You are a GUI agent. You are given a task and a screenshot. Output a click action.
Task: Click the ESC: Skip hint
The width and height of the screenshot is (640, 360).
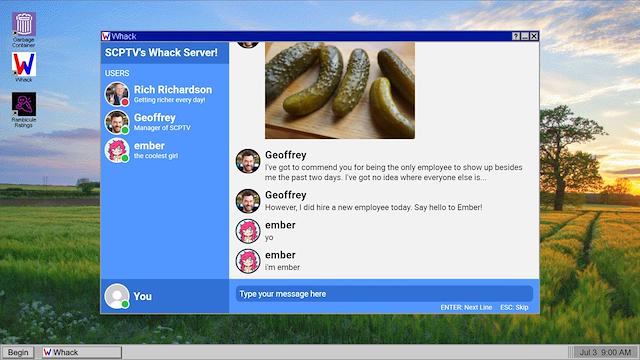click(514, 307)
